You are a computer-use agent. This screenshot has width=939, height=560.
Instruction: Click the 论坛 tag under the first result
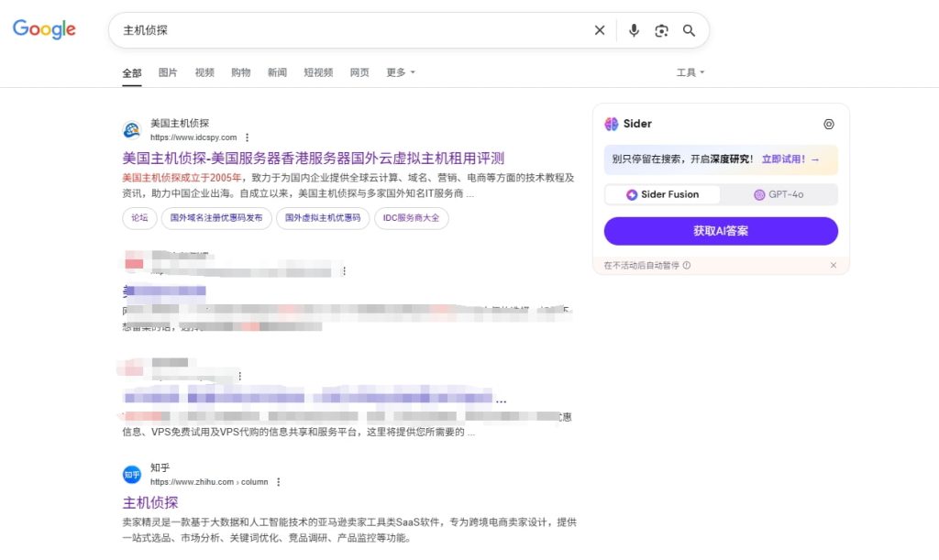[x=139, y=218]
